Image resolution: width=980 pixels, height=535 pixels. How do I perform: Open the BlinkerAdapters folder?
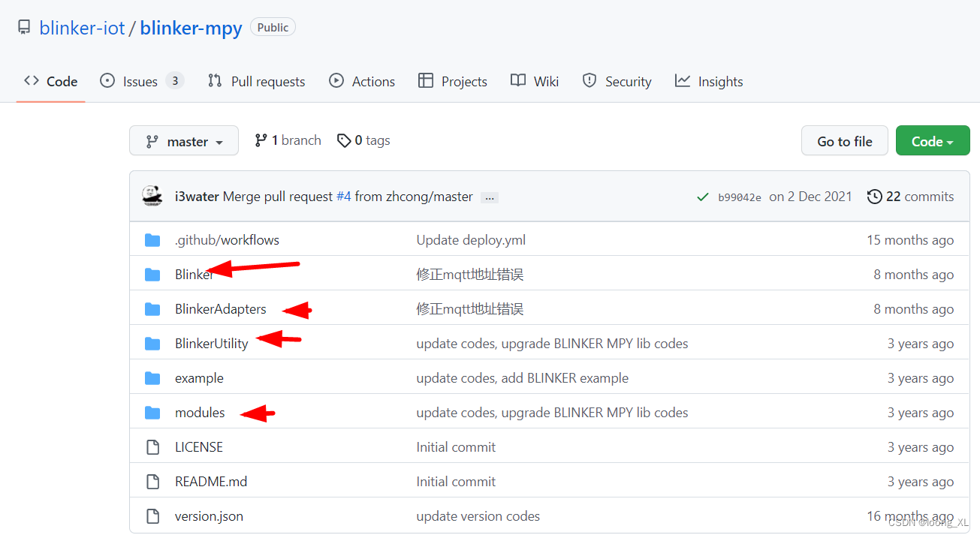click(x=221, y=309)
